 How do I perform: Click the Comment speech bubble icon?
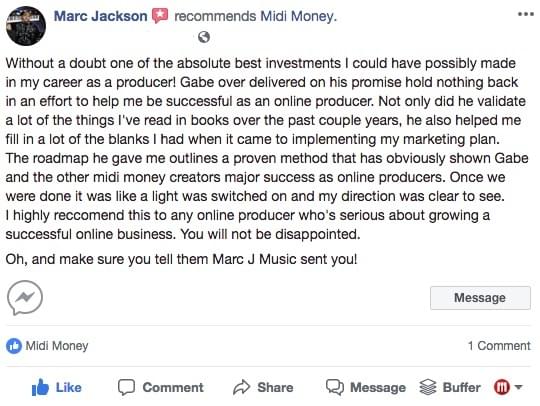[126, 387]
